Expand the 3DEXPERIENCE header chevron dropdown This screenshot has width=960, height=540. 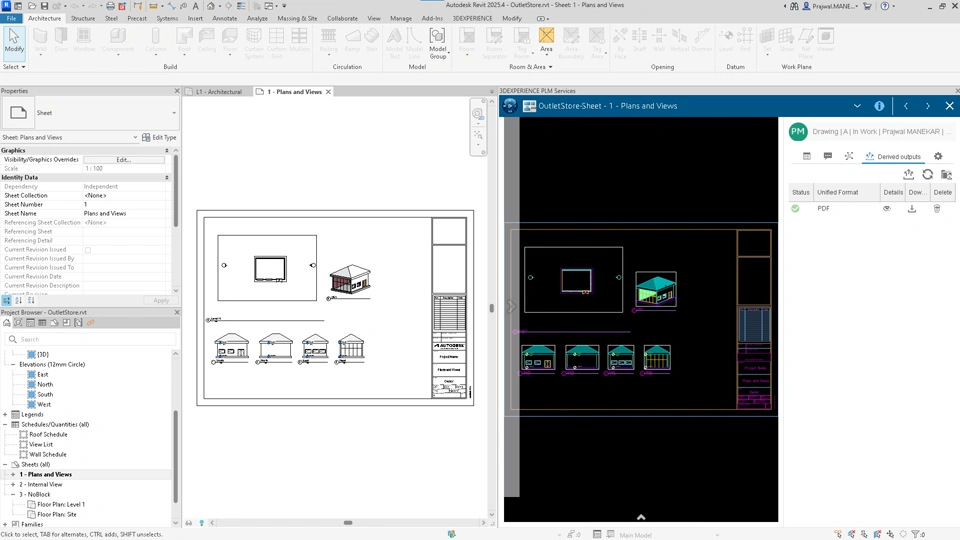click(x=857, y=106)
